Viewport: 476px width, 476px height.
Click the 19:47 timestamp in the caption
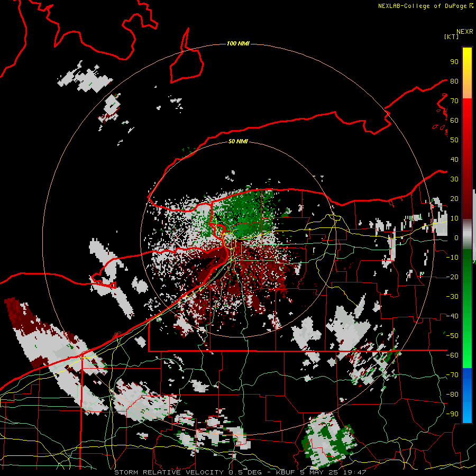click(354, 472)
